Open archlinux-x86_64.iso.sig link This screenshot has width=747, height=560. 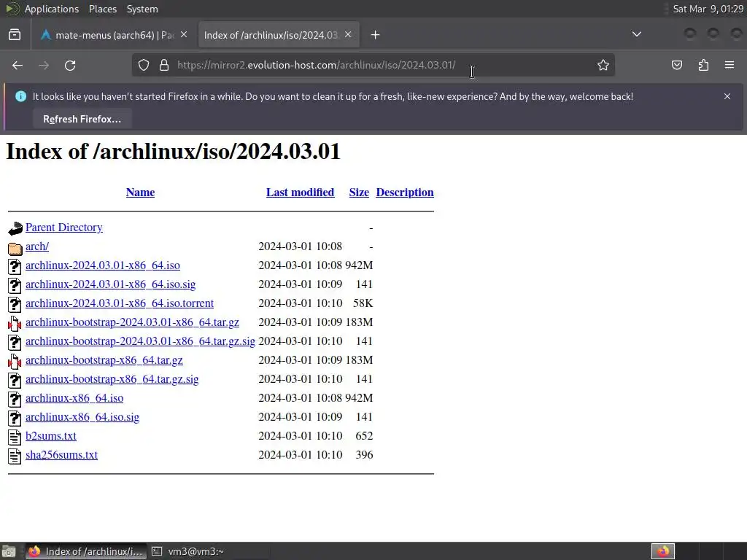click(x=82, y=417)
